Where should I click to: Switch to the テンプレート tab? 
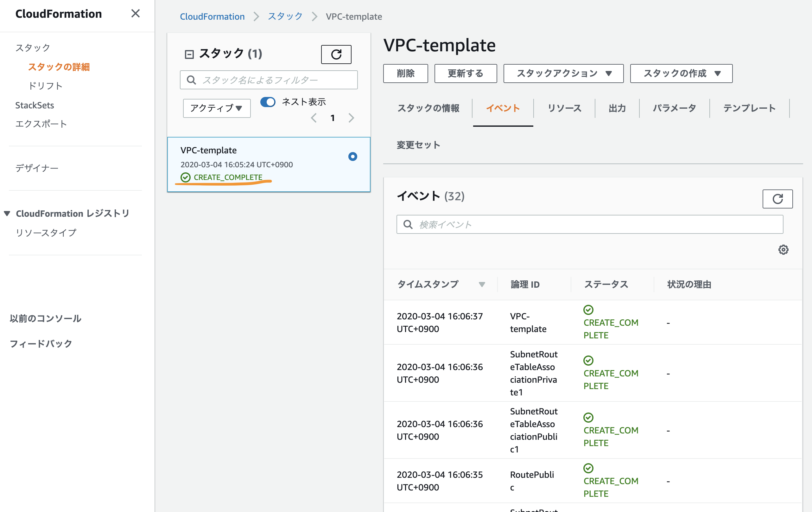click(x=749, y=108)
